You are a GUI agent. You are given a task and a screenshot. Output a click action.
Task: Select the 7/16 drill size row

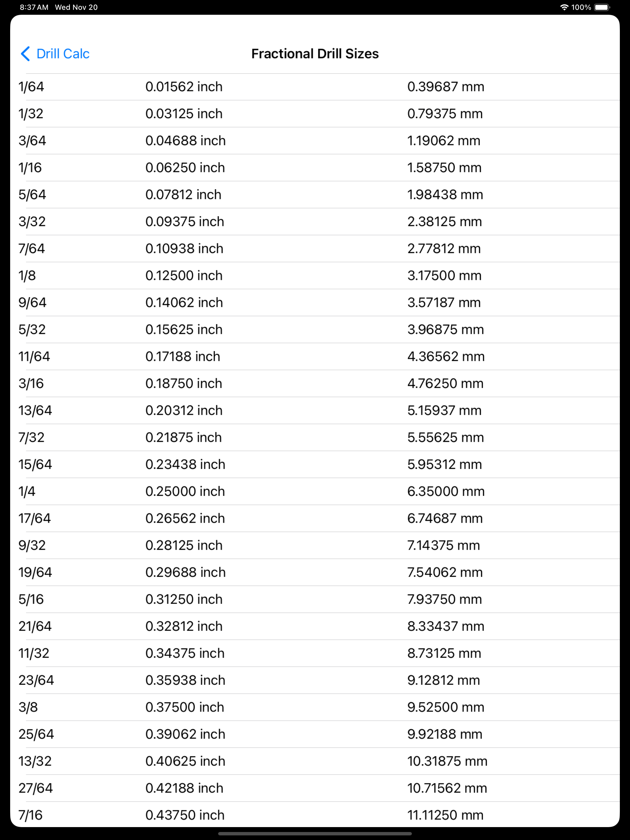(x=315, y=814)
